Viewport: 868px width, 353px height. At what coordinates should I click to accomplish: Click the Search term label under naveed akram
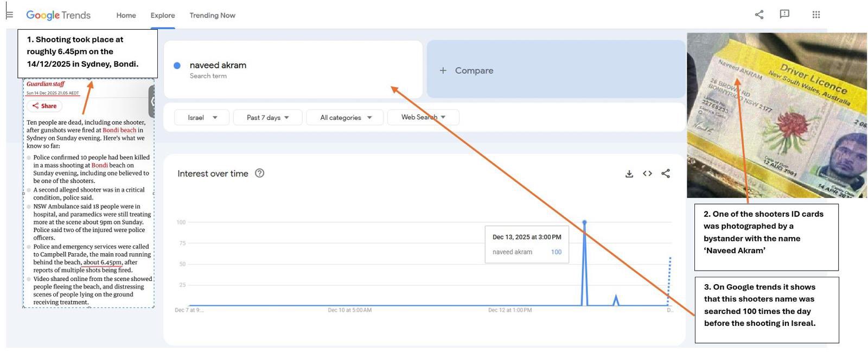(208, 76)
